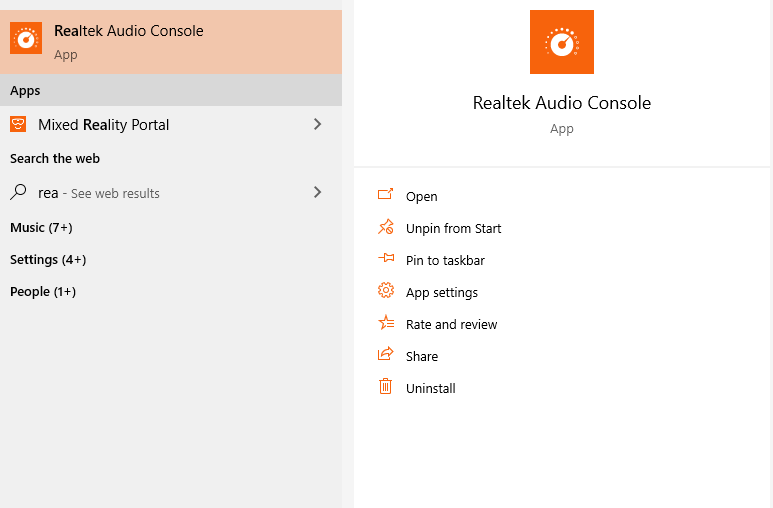
Task: Click the App settings gear icon
Action: point(386,290)
